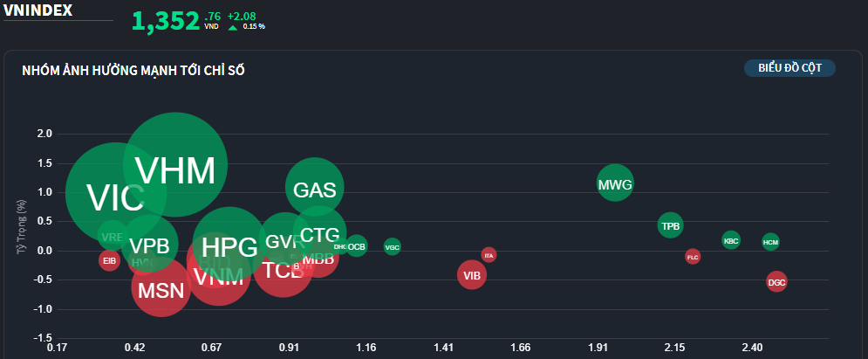
Task: Select the VIC bubble
Action: point(116,193)
